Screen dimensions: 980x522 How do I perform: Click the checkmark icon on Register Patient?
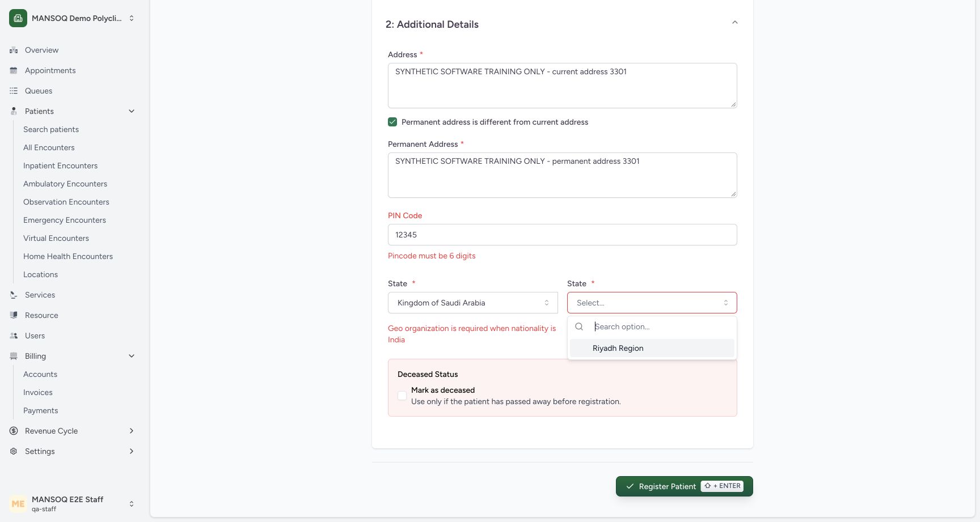[630, 486]
